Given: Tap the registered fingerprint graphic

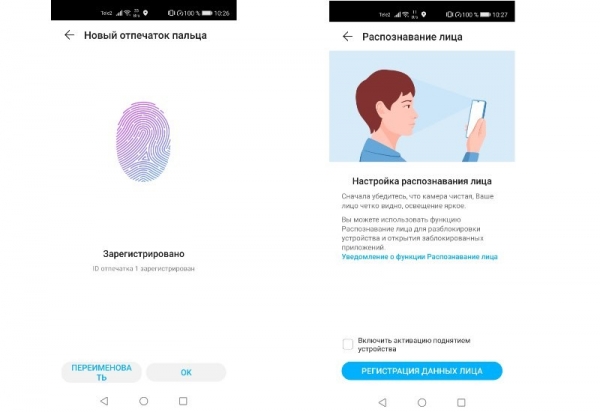Looking at the screenshot, I should tap(143, 142).
